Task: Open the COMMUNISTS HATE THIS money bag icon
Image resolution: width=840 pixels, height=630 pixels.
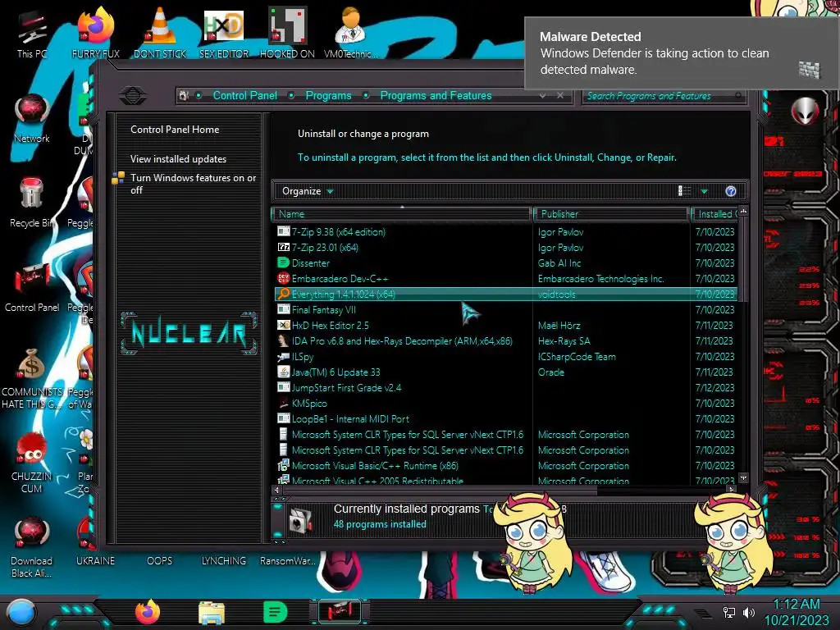Action: pos(32,378)
